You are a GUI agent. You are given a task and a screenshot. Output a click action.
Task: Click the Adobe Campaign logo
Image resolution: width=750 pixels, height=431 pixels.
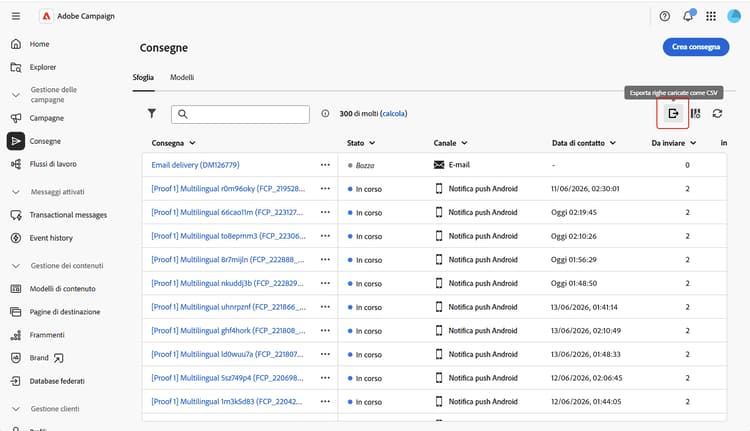tap(46, 16)
